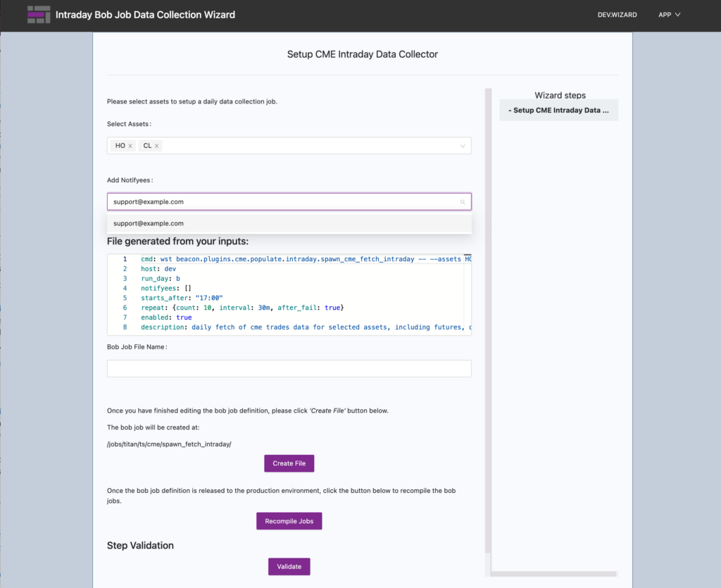Click the repeat count code line
Viewport: 721px width, 588px height.
coord(242,308)
